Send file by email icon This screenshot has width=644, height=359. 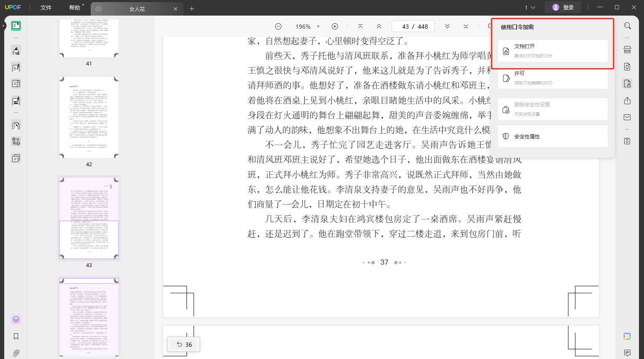[x=628, y=117]
